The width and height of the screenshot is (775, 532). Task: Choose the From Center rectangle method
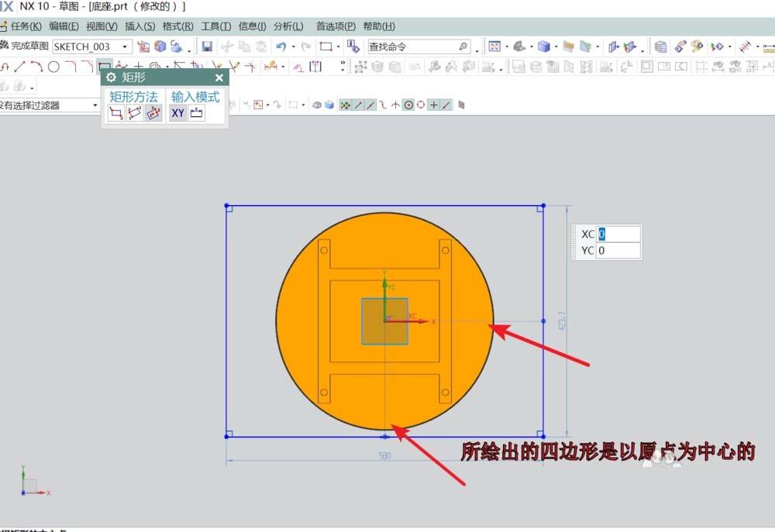153,113
